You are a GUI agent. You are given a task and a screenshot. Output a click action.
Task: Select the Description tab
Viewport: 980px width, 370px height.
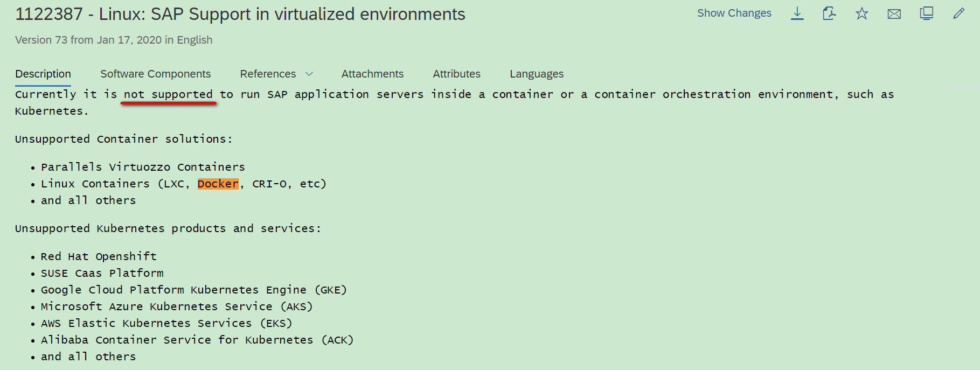[43, 74]
